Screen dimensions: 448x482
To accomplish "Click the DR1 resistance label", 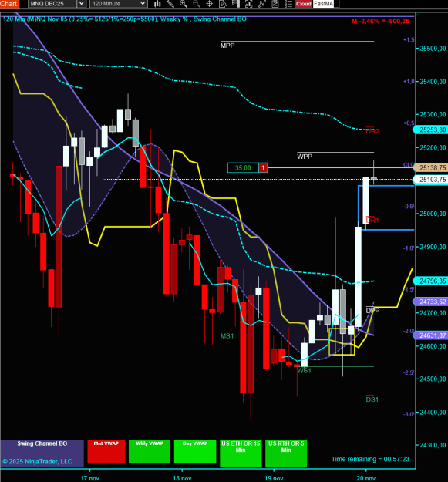I will (x=372, y=220).
